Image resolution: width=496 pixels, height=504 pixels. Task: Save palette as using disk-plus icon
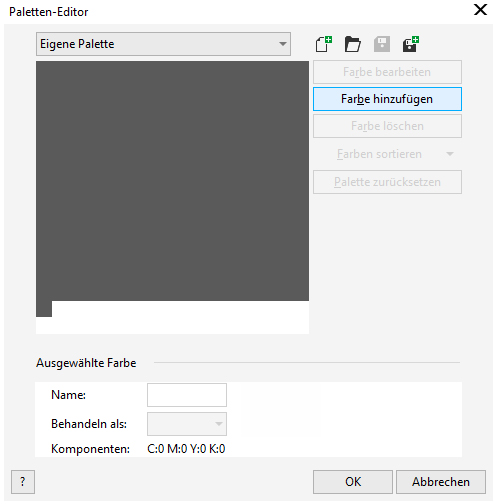click(411, 44)
